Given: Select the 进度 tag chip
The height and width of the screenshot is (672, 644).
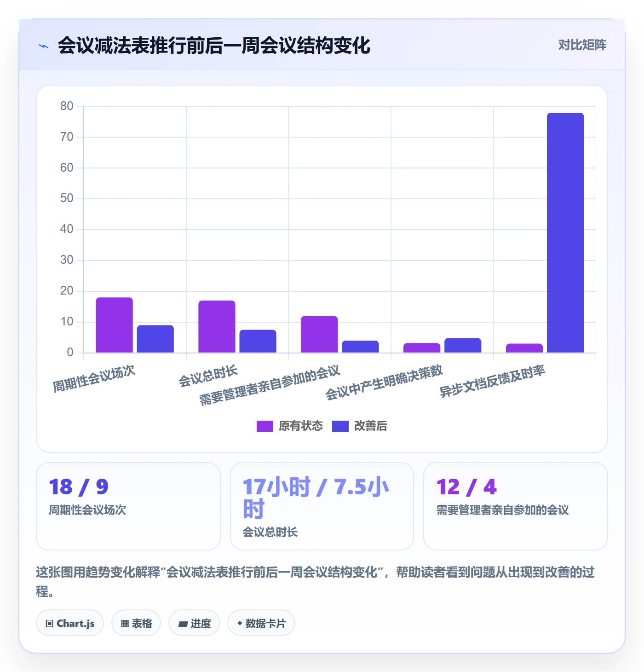Looking at the screenshot, I should [194, 623].
